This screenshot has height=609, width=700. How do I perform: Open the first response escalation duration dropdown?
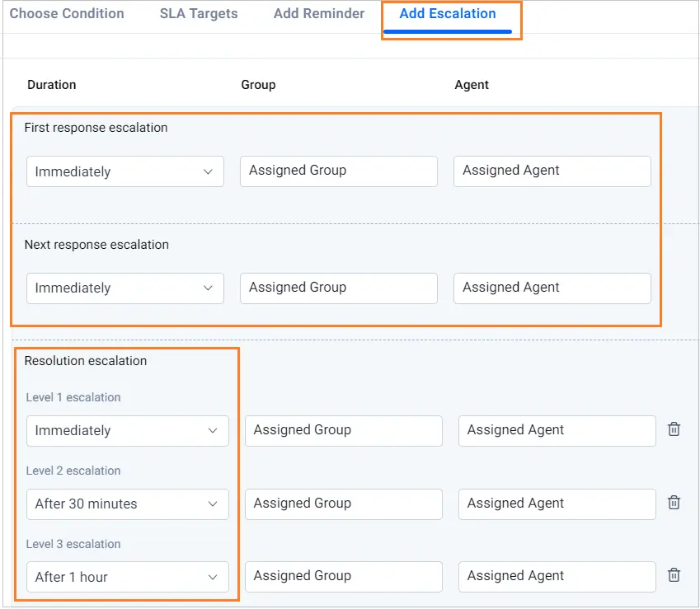point(124,171)
